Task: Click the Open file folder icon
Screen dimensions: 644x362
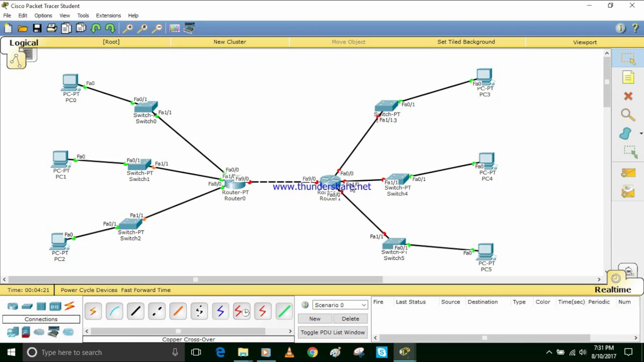Action: pos(23,29)
